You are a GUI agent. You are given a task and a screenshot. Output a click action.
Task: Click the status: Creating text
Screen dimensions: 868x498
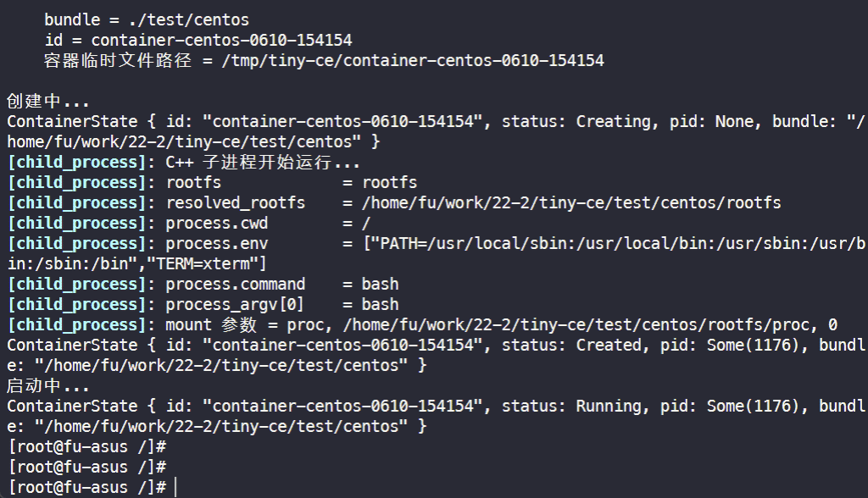tap(576, 122)
